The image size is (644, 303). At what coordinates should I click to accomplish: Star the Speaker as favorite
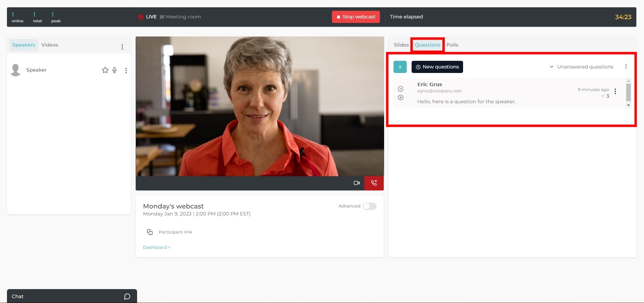point(105,70)
